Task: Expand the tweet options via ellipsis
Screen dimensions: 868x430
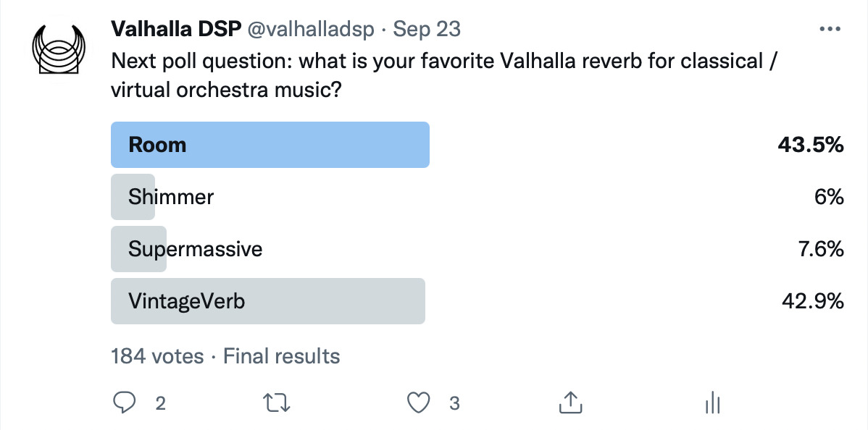Action: pos(829,28)
